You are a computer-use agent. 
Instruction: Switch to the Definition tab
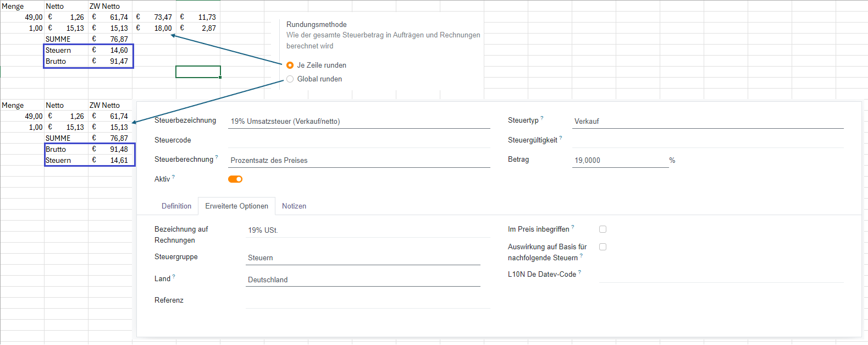pos(176,206)
